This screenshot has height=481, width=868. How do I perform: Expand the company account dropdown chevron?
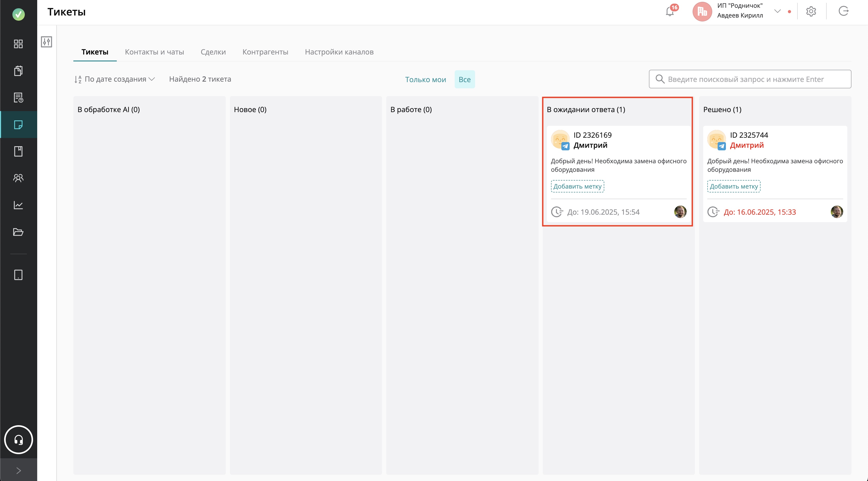click(777, 11)
